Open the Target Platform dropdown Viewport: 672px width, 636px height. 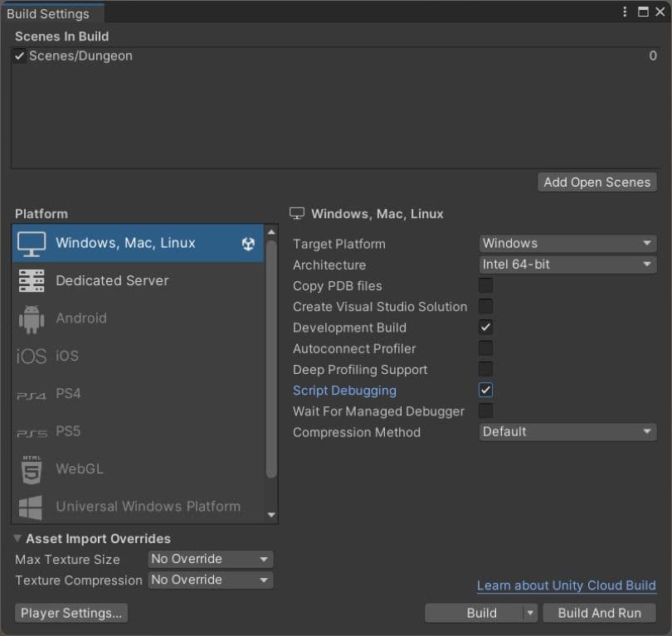(567, 243)
